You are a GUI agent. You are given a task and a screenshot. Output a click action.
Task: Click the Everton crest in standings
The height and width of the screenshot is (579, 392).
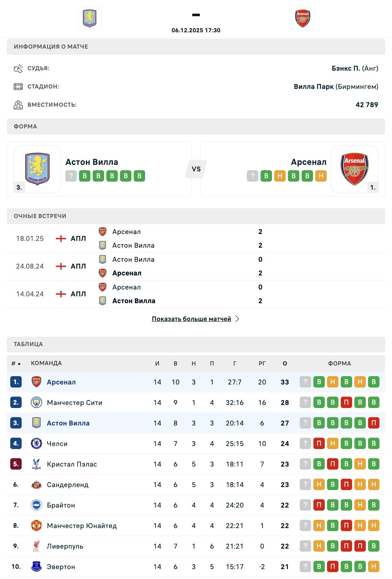coord(36,566)
